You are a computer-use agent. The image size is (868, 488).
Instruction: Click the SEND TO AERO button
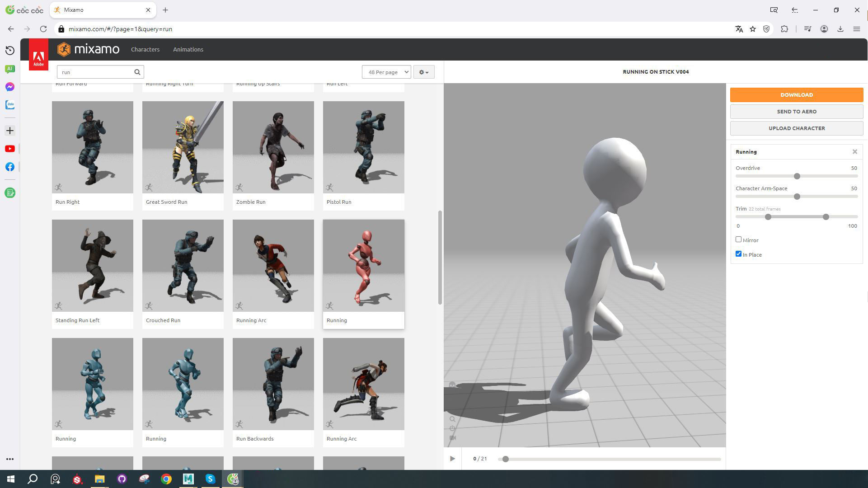[x=797, y=112]
